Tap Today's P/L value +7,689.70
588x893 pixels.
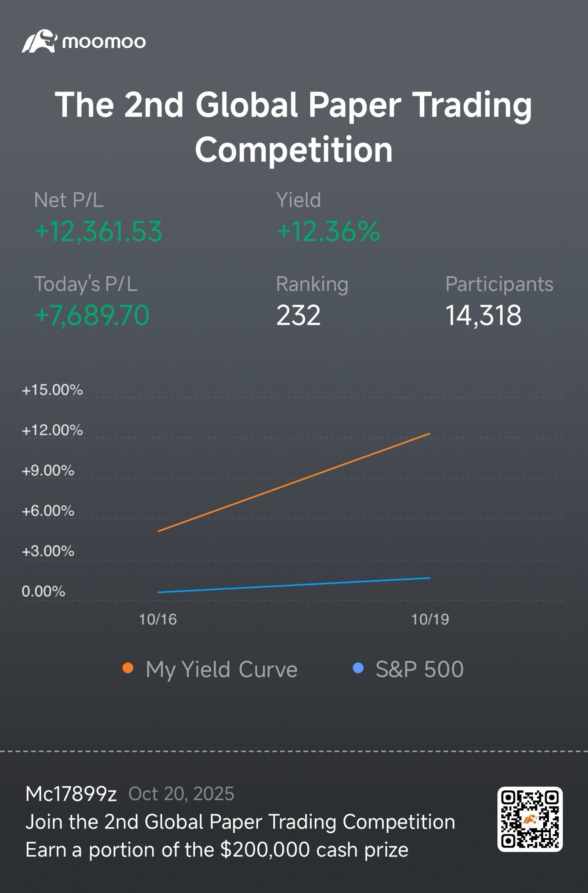click(92, 315)
